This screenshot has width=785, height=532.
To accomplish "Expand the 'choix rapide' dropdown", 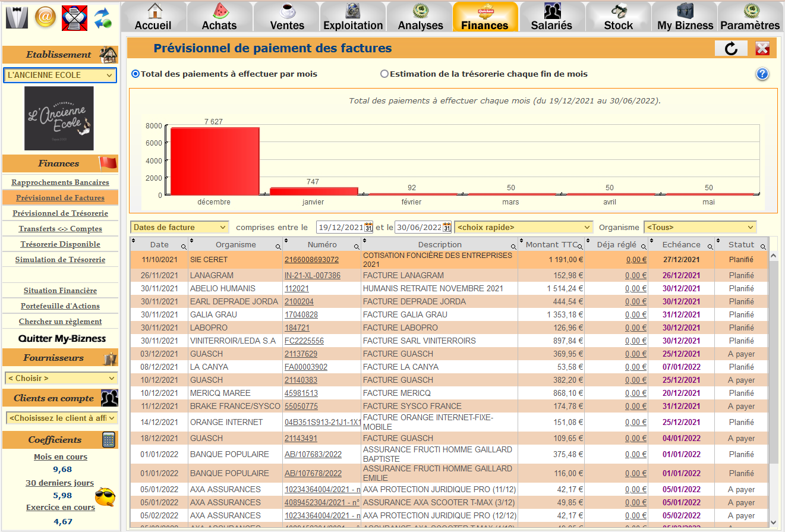I will pos(524,228).
